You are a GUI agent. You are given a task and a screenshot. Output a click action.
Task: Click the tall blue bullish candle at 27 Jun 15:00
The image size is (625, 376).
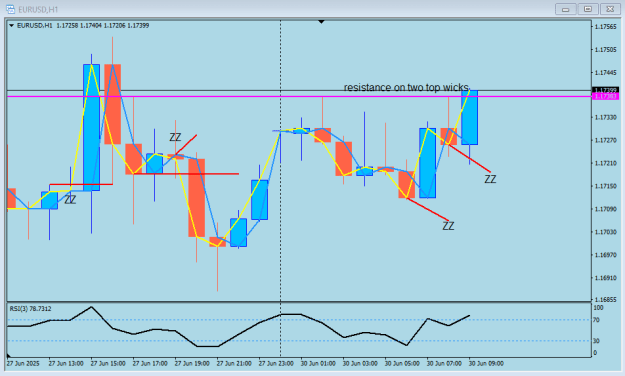[x=91, y=127]
